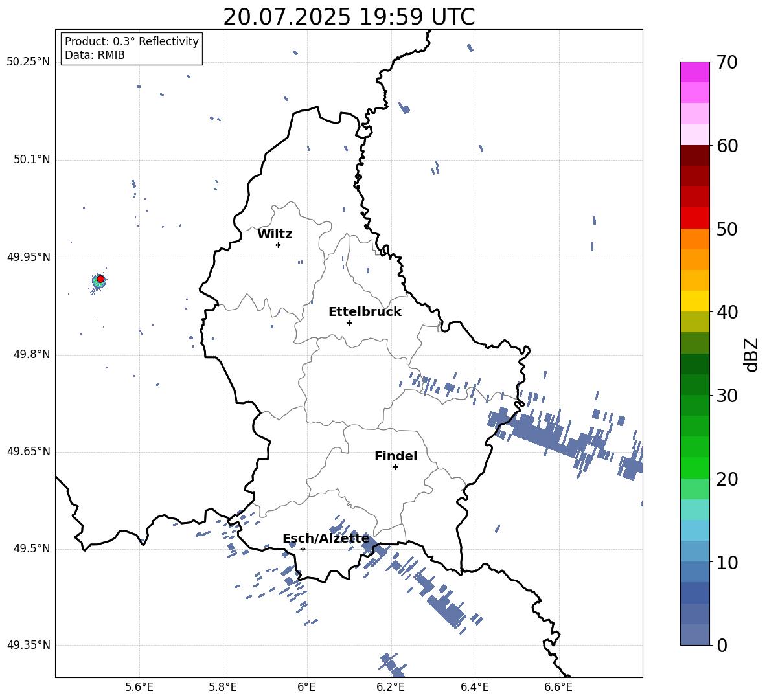Click the dBZ colorbar axis label
Viewport: 767px width, 700px height.
[x=752, y=354]
